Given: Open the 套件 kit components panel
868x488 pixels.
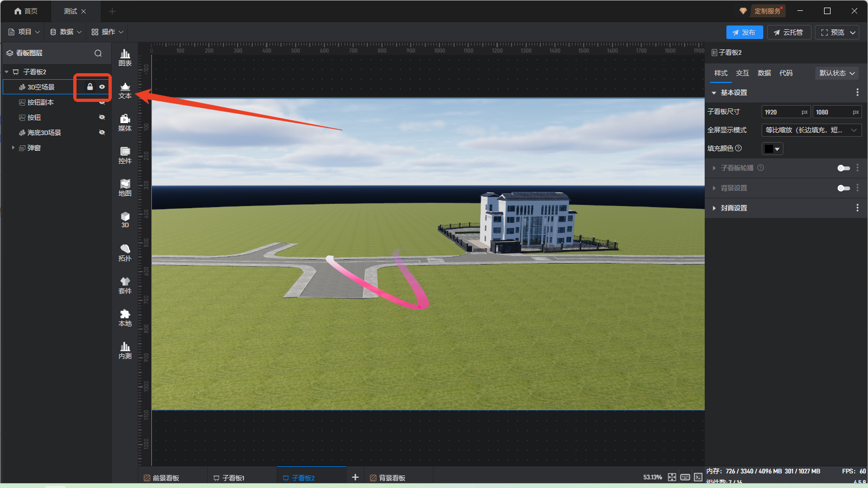Looking at the screenshot, I should (x=125, y=285).
